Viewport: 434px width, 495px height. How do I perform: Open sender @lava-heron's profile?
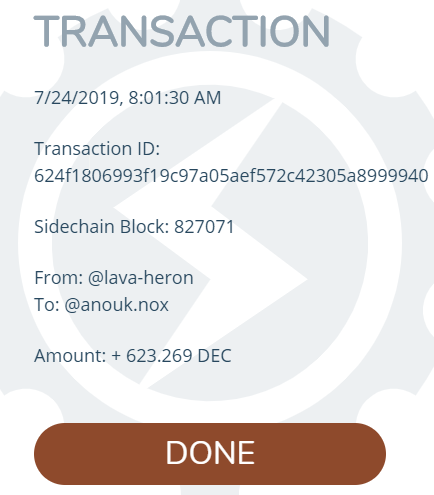point(141,278)
